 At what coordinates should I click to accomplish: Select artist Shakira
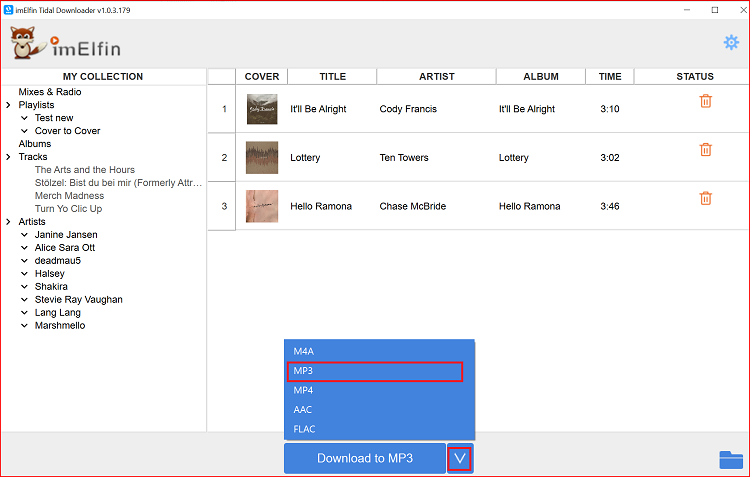point(51,286)
